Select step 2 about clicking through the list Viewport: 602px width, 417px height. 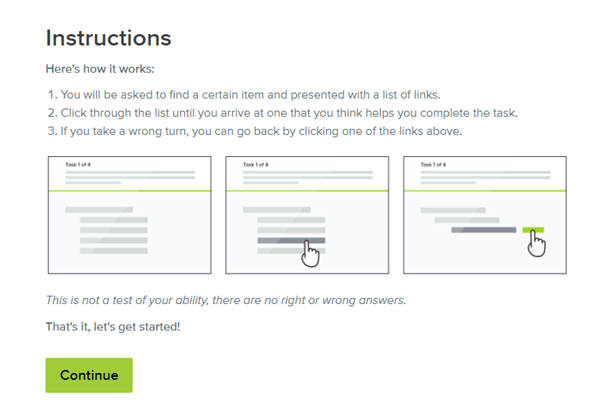[283, 113]
